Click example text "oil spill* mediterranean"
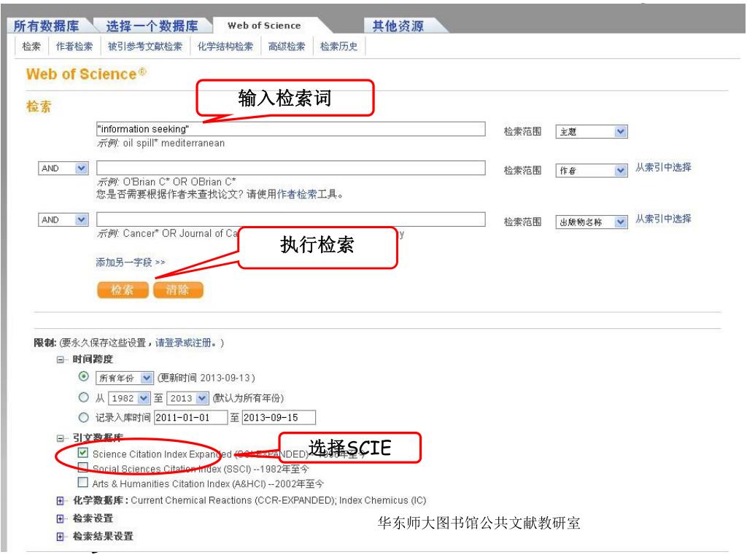The width and height of the screenshot is (747, 560). pyautogui.click(x=174, y=143)
